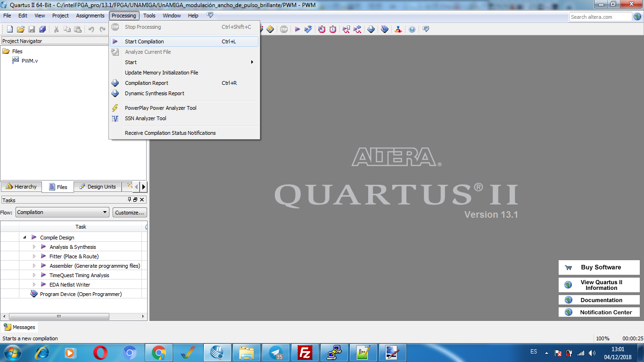Click the Open folder toolbar icon
The height and width of the screenshot is (362, 644).
pos(21,29)
